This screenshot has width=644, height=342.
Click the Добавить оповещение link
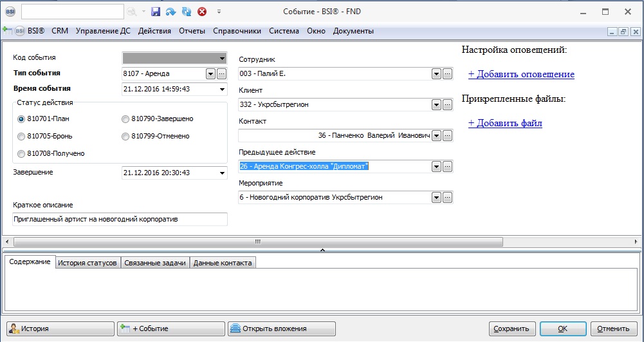pyautogui.click(x=521, y=75)
